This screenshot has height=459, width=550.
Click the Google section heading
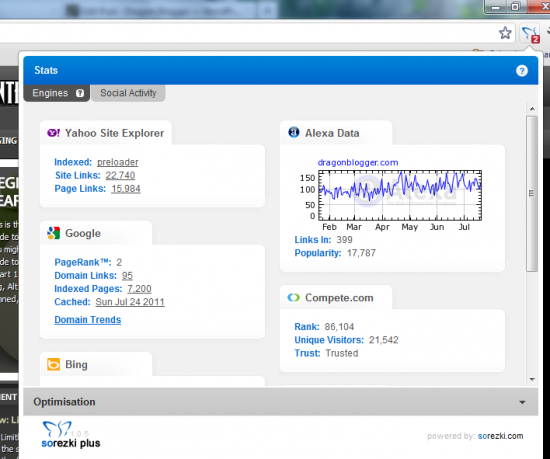83,233
